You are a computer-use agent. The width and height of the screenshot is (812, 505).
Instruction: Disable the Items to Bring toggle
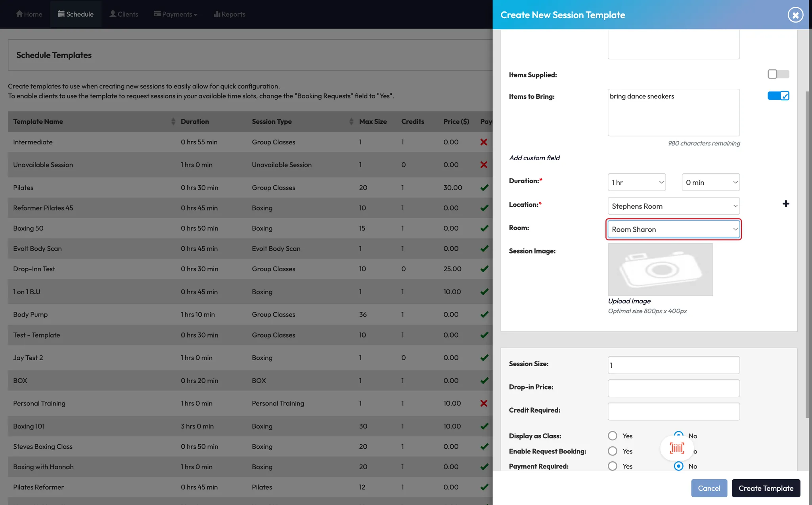tap(778, 96)
